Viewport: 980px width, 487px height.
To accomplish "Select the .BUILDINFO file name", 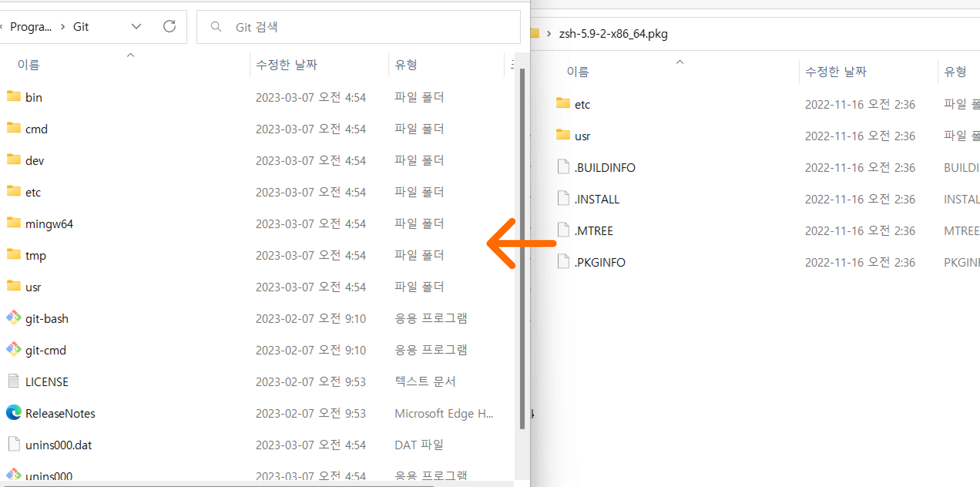I will pos(605,168).
